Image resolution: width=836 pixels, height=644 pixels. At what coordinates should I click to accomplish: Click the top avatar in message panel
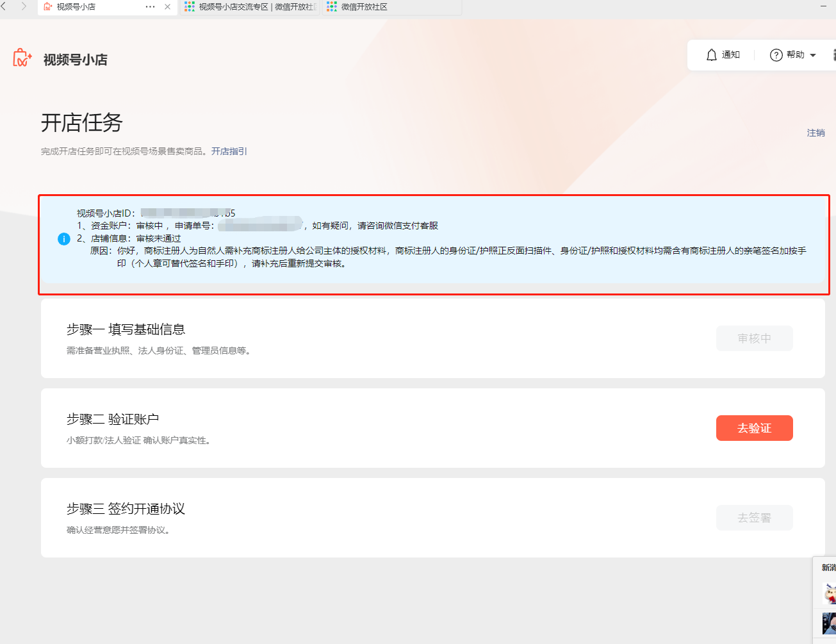point(830,593)
